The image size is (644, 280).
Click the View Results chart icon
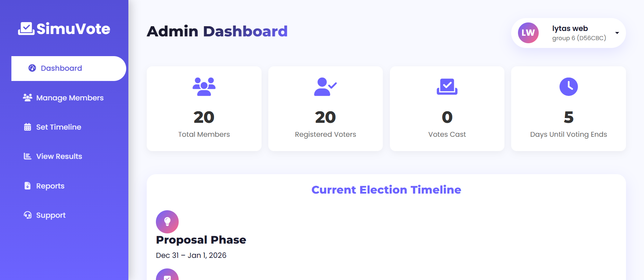pyautogui.click(x=27, y=156)
